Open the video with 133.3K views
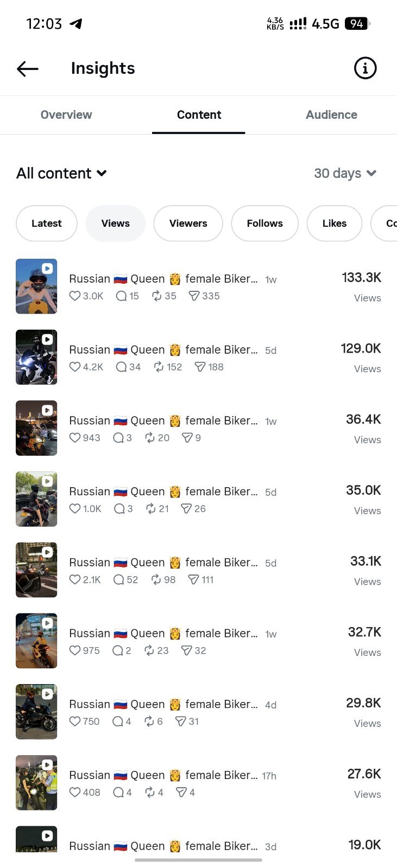The height and width of the screenshot is (868, 397). tap(198, 286)
